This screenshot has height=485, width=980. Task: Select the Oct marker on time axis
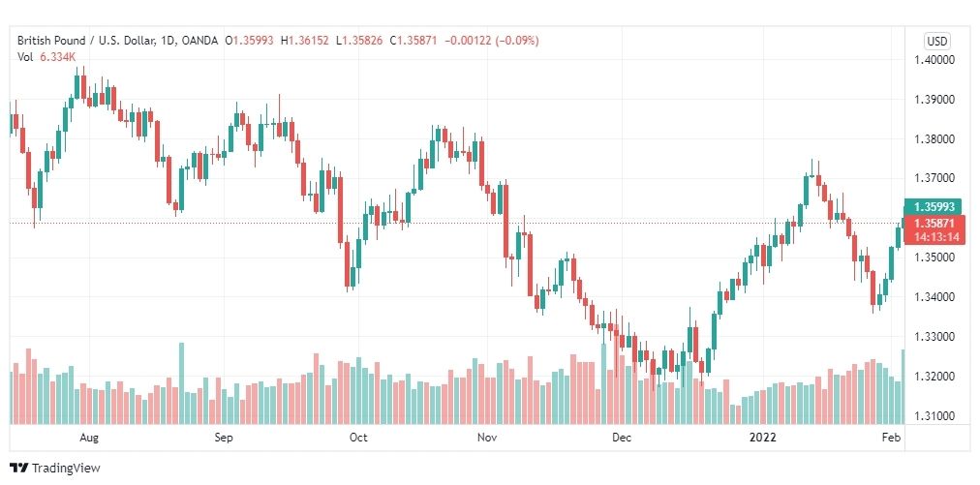[x=358, y=438]
